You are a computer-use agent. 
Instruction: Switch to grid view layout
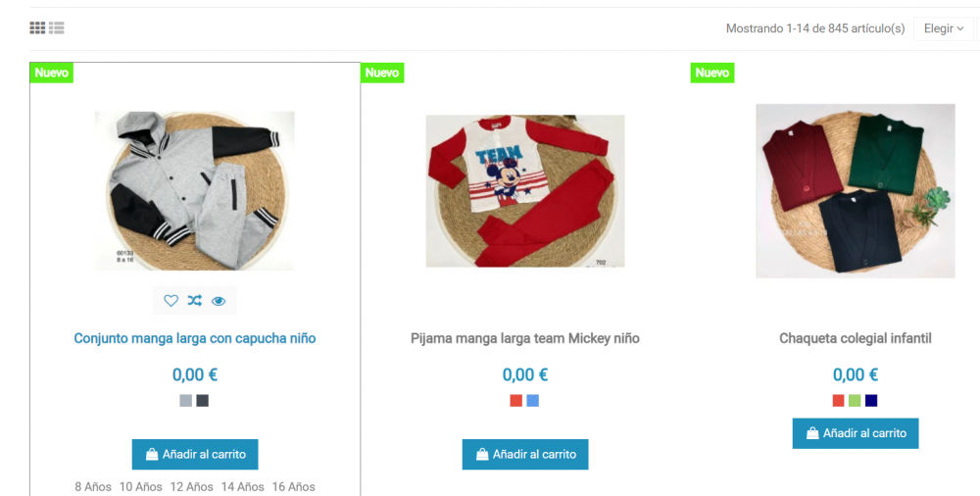point(37,27)
